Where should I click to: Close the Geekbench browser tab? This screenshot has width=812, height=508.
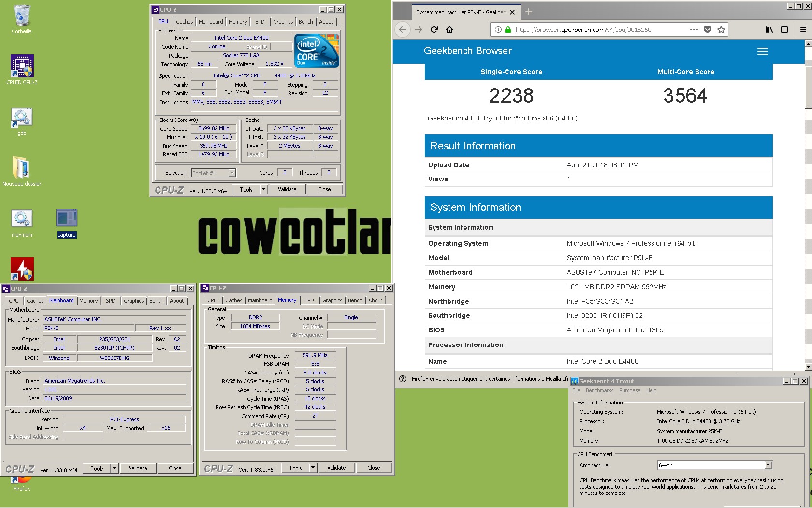(512, 12)
